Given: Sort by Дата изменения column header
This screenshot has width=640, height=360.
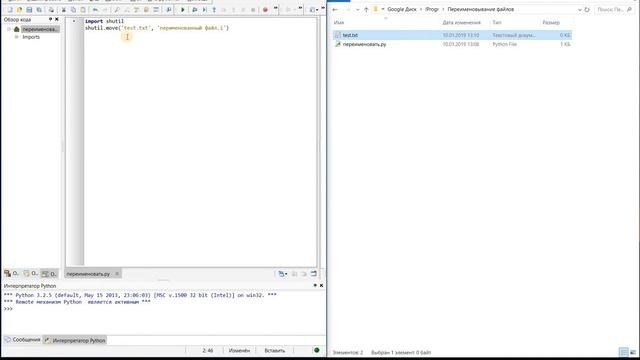Looking at the screenshot, I should point(461,22).
